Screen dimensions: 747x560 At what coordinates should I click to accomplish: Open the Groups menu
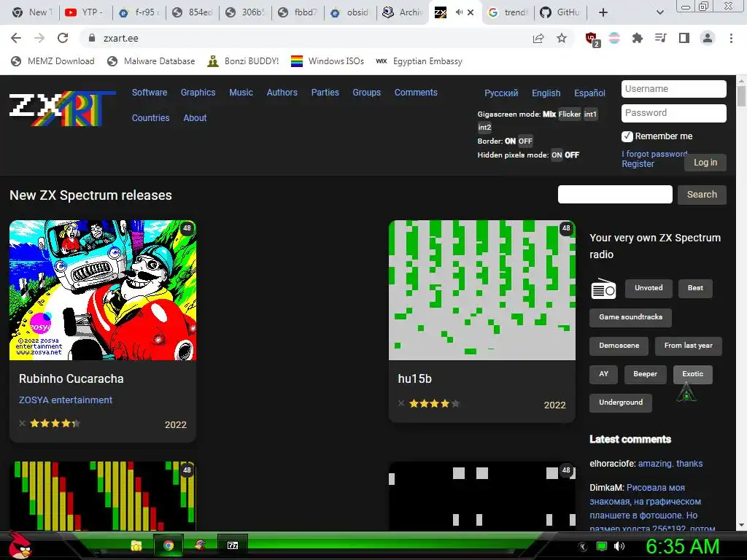(366, 93)
